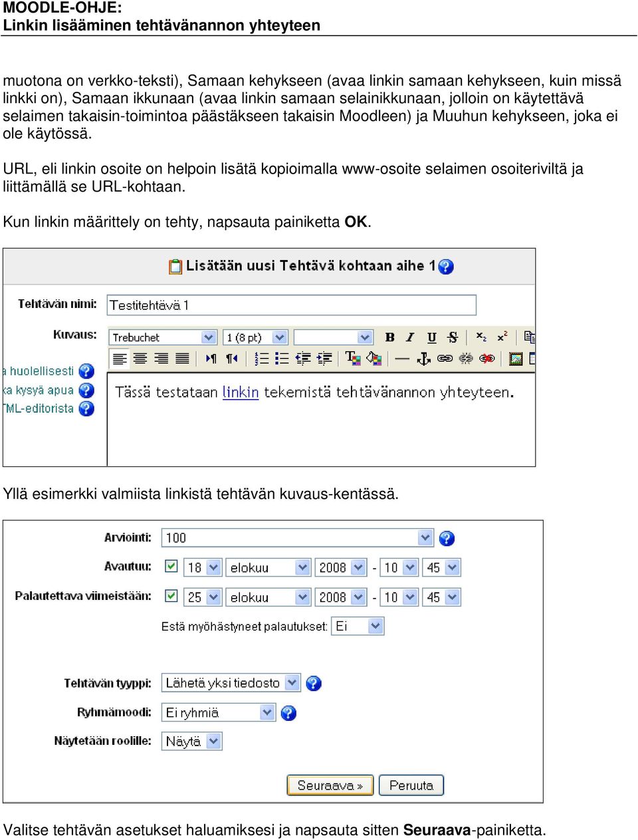Choose the background fill color tool
Screen dimensions: 638x840
[374, 358]
